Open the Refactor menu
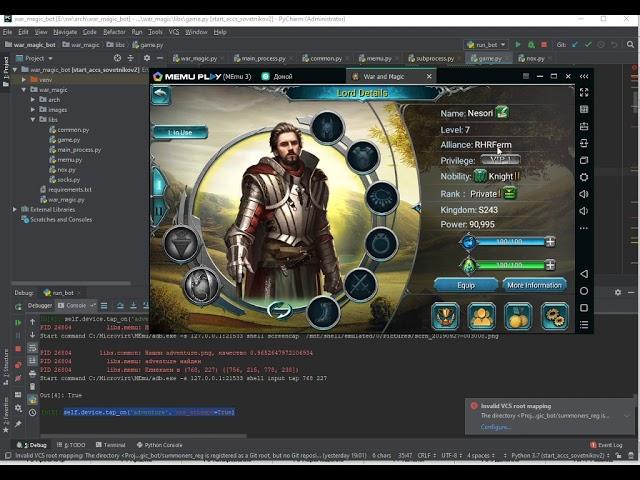This screenshot has height=480, width=640. 114,32
